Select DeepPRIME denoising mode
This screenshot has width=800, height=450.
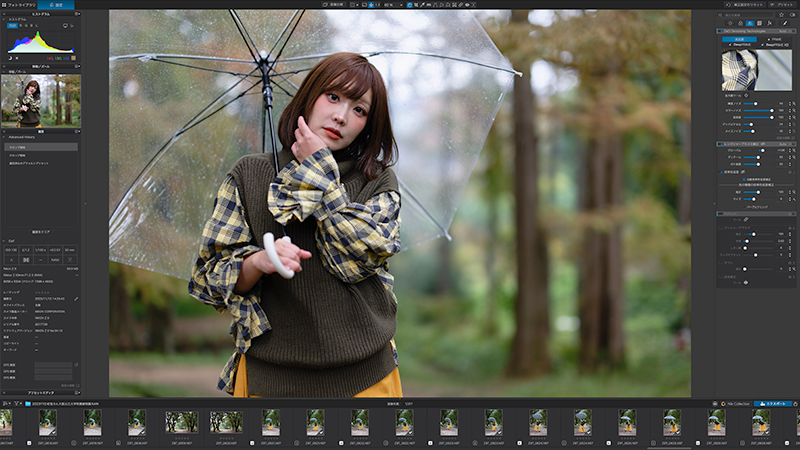[x=740, y=45]
